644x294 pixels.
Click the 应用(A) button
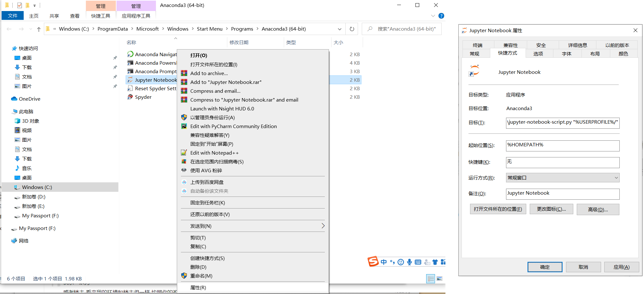(x=622, y=267)
